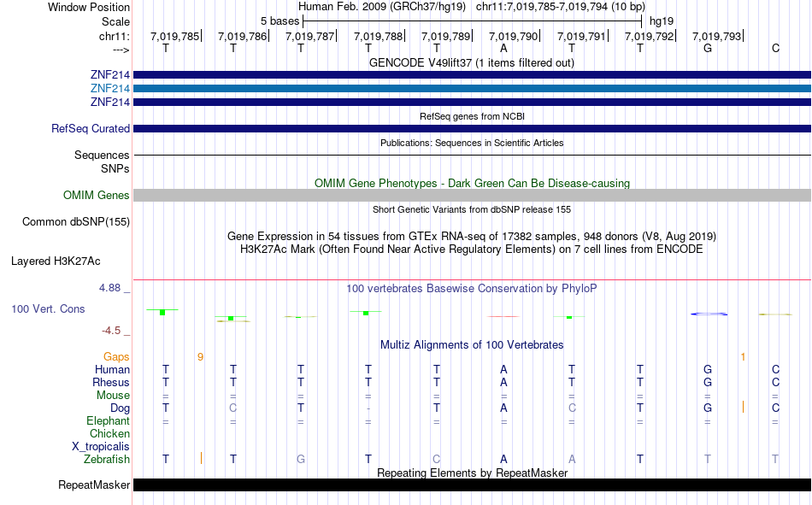The image size is (812, 505).
Task: Click the Rhesus alignment row label
Action: point(111,382)
